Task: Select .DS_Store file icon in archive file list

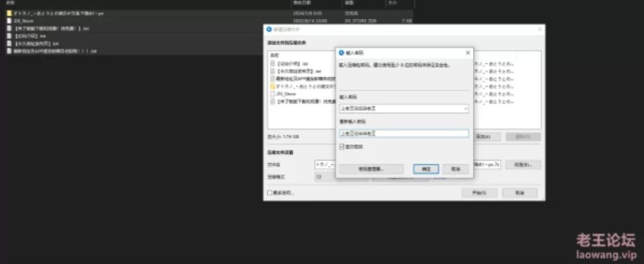Action: tap(272, 94)
